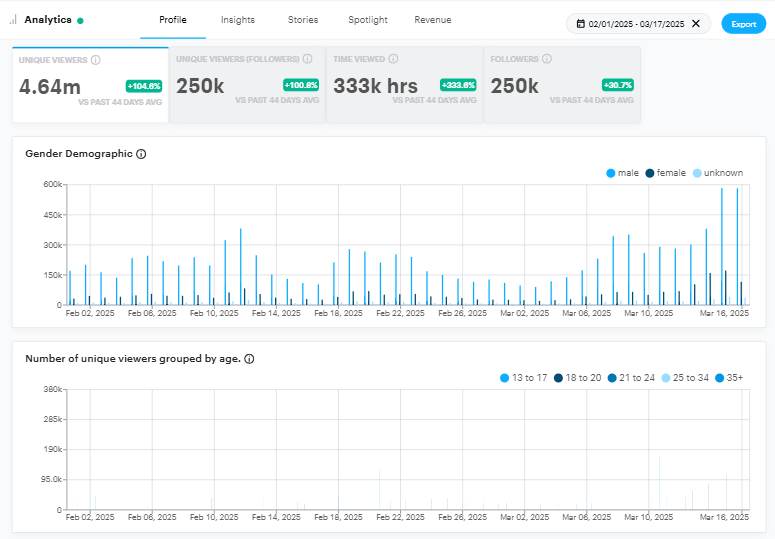The image size is (775, 539).
Task: Click the +104.6% change badge
Action: click(144, 86)
